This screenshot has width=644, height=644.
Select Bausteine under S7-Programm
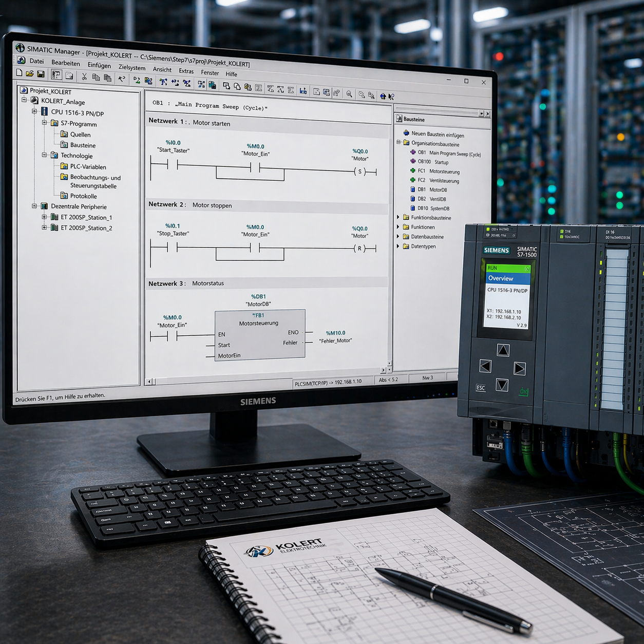coord(83,145)
